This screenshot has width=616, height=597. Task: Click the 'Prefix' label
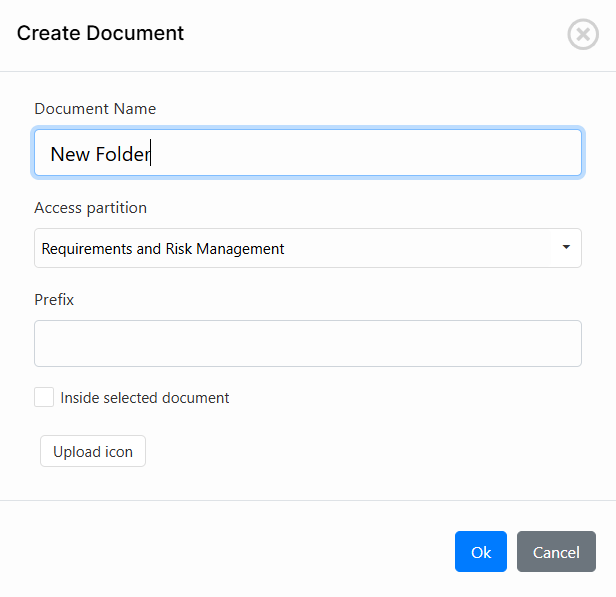pos(54,300)
